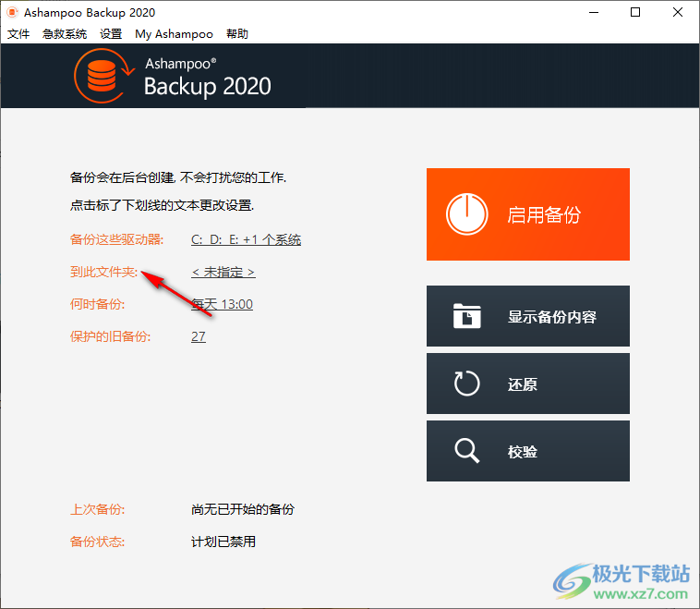Click the 到此文件夹: label
The image size is (700, 609).
pos(104,272)
